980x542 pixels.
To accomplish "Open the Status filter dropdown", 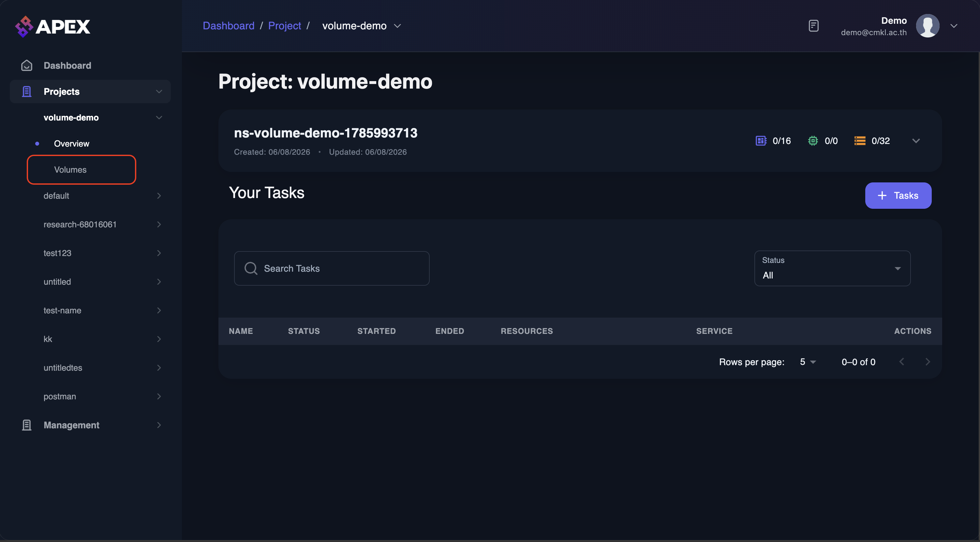I will click(832, 268).
